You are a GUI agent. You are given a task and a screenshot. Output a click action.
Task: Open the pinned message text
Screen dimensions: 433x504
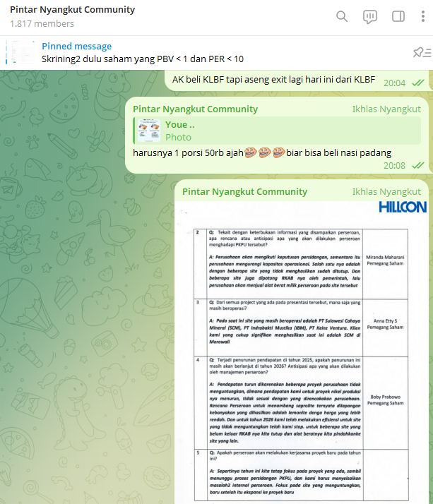(x=143, y=59)
